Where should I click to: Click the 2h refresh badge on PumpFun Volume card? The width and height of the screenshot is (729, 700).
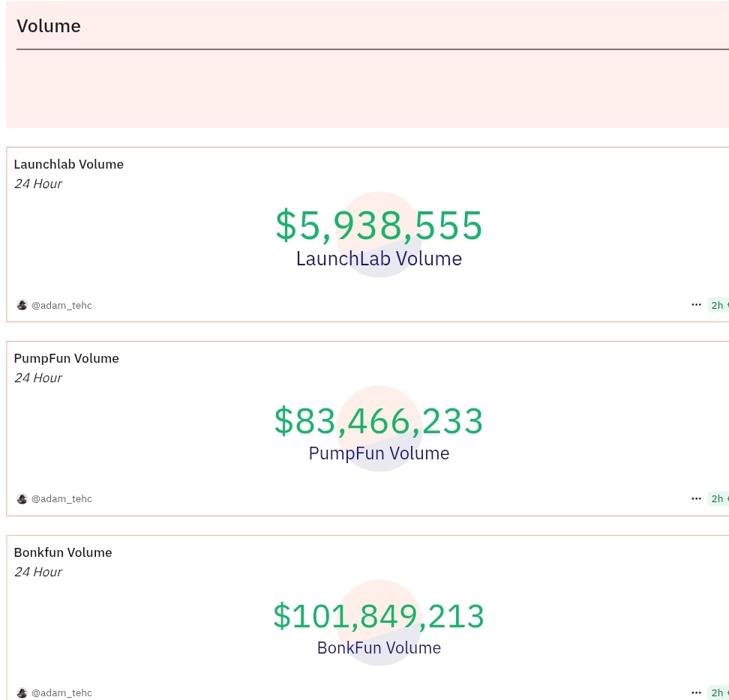[718, 499]
